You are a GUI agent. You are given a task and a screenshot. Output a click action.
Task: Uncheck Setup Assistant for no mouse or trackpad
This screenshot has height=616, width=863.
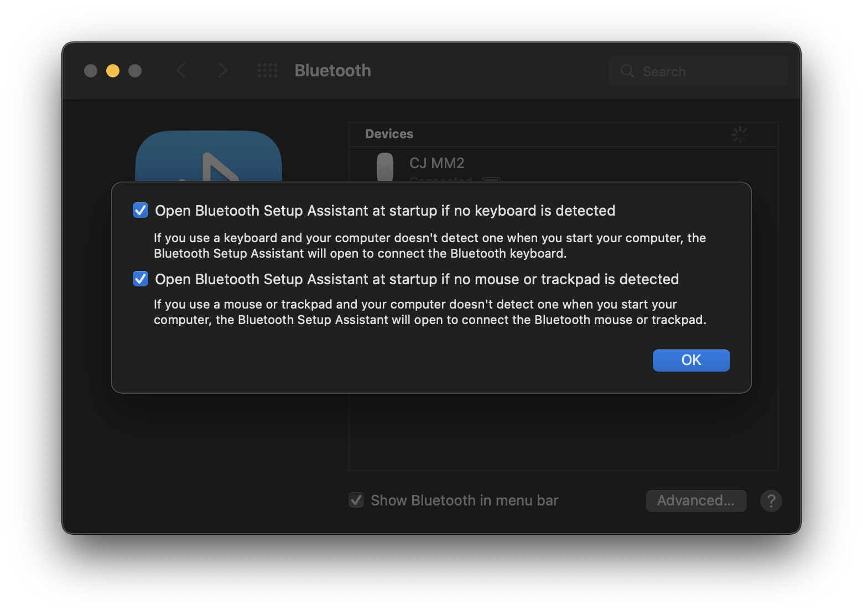[x=141, y=279]
